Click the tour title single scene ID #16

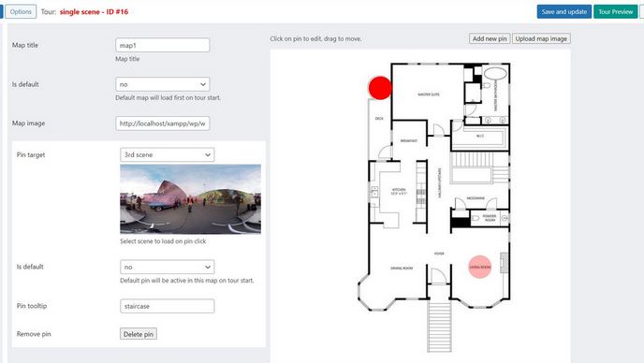click(94, 11)
